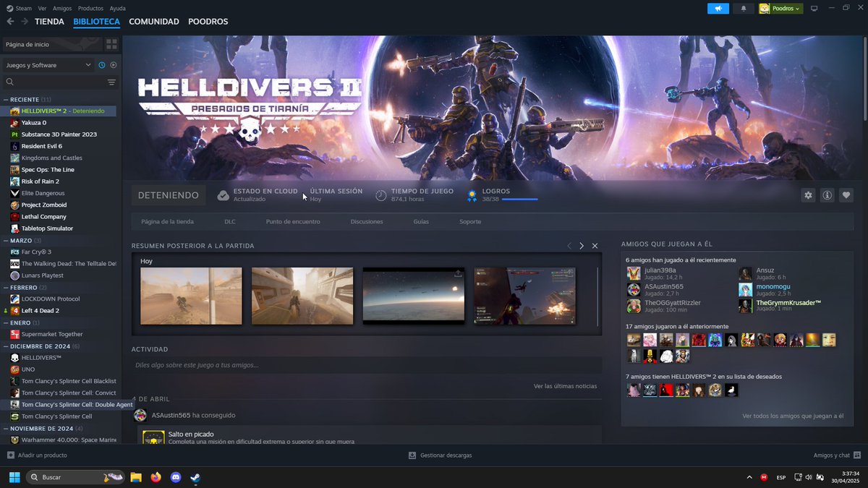Viewport: 868px width, 488px height.
Task: Collapse the RECIENTE category
Action: (x=6, y=99)
